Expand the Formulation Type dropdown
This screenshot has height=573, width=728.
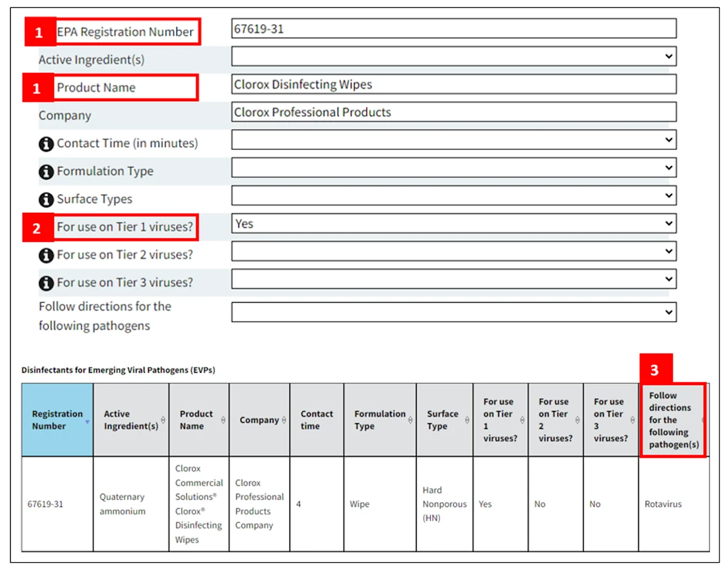tap(454, 168)
